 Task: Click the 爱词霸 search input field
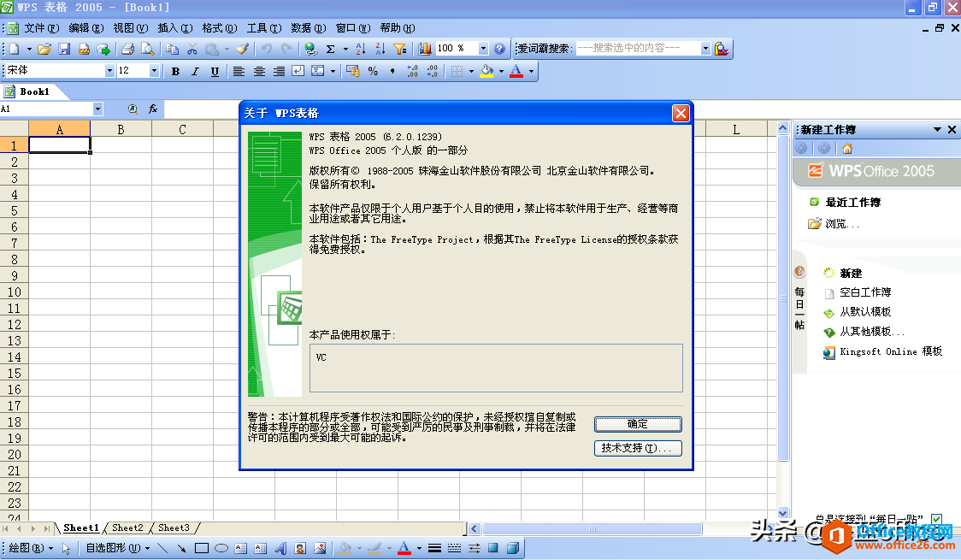click(638, 49)
